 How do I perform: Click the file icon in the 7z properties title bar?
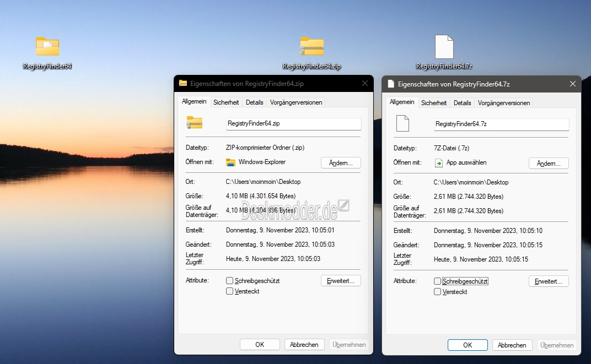(x=391, y=84)
